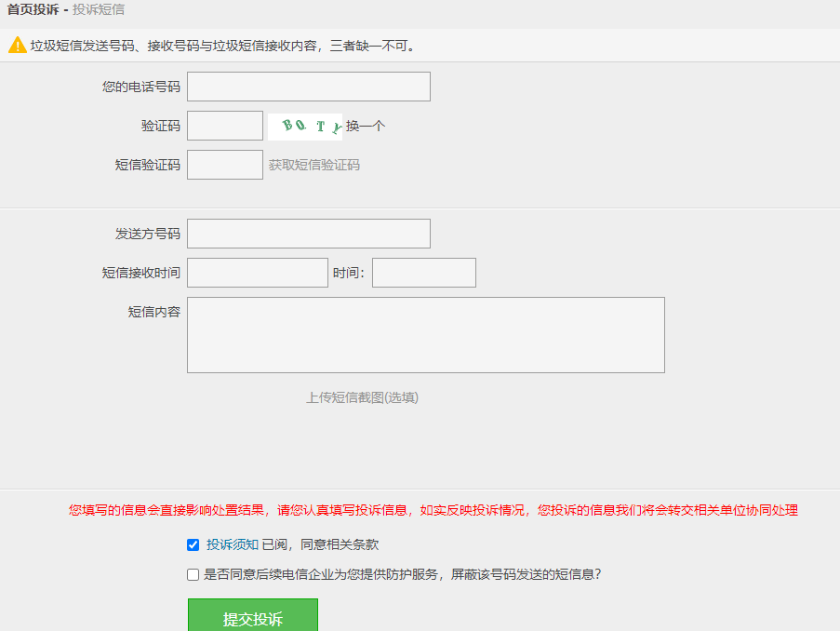The height and width of the screenshot is (631, 840).
Task: Click the green 提交投诉 submit button
Action: [x=253, y=614]
